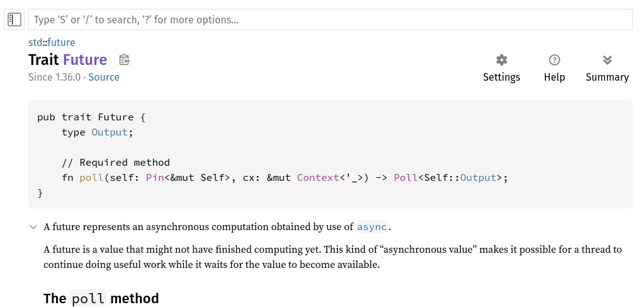The height and width of the screenshot is (307, 644).
Task: Collapse the future description chevron
Action: [33, 227]
